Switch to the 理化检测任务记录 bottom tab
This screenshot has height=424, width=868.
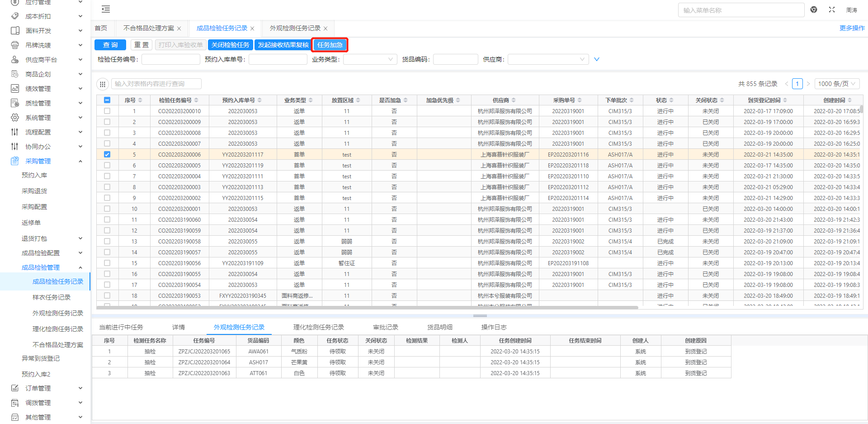318,327
